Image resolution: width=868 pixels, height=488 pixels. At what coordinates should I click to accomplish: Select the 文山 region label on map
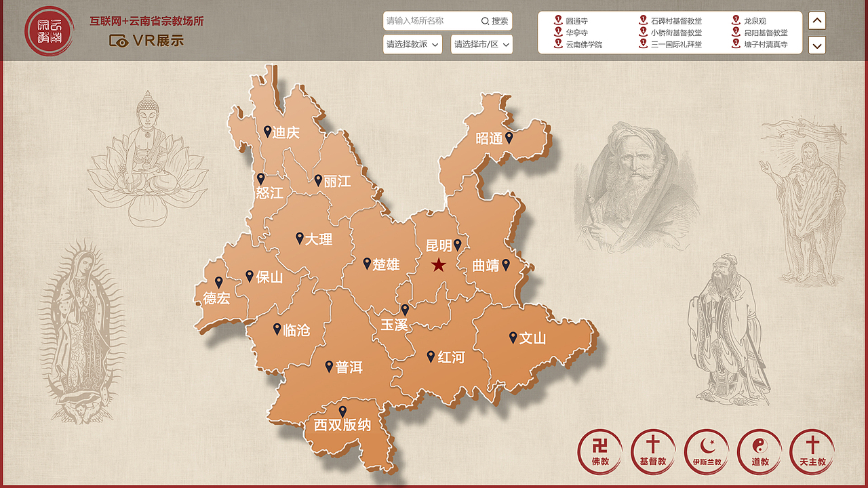[532, 338]
